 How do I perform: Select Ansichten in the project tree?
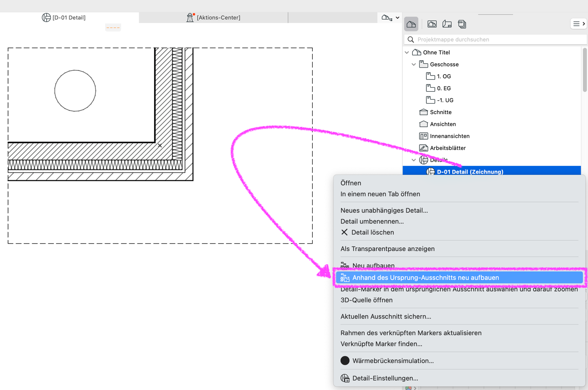443,124
